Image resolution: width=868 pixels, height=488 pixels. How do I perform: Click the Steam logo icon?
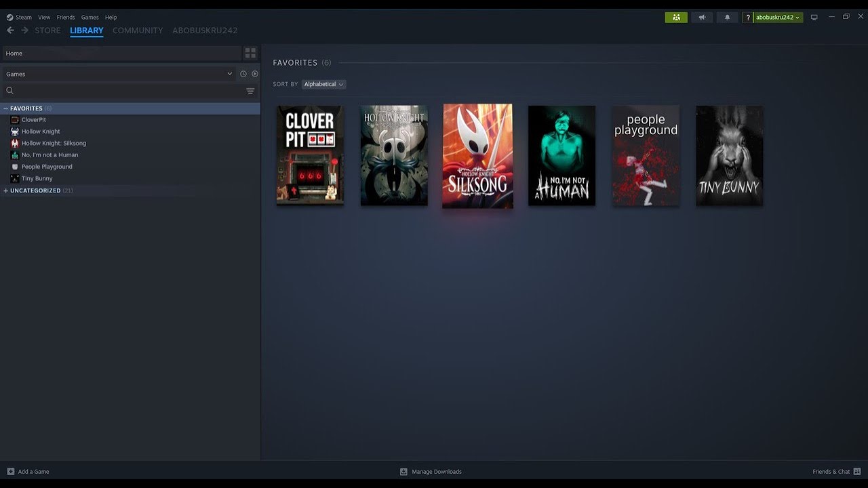(x=9, y=18)
